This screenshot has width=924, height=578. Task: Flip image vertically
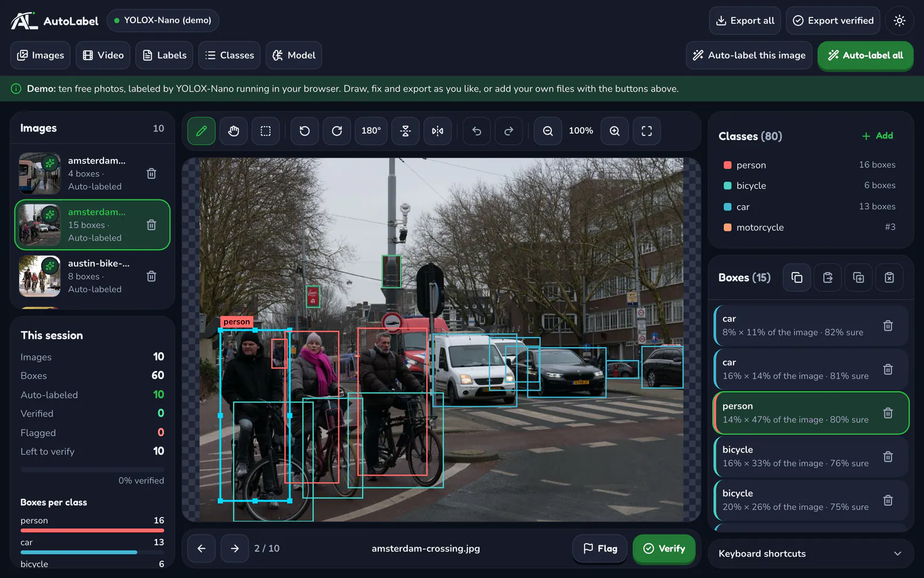(x=405, y=131)
